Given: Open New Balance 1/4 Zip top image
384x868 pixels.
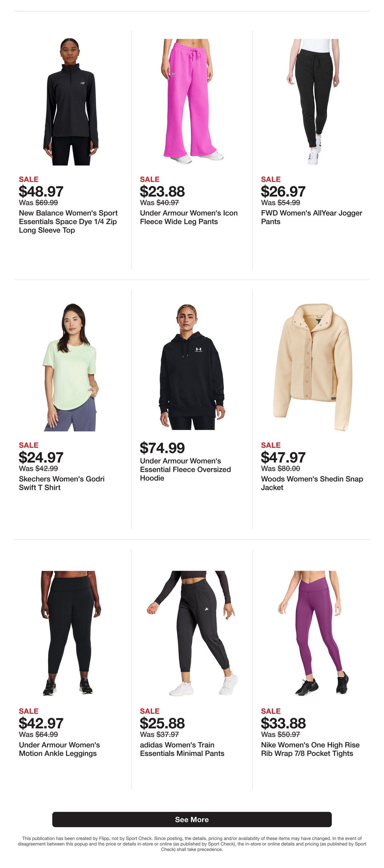Looking at the screenshot, I should (x=71, y=102).
